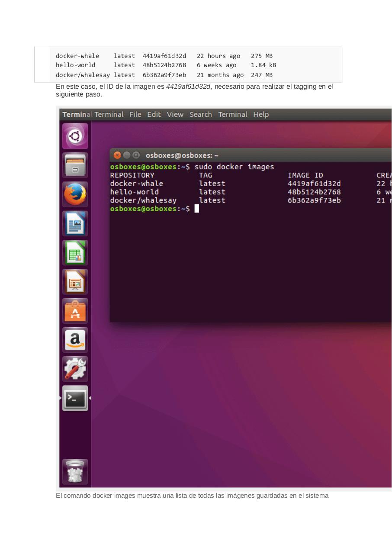Image resolution: width=392 pixels, height=554 pixels.
Task: Open the Search menu
Action: click(200, 114)
